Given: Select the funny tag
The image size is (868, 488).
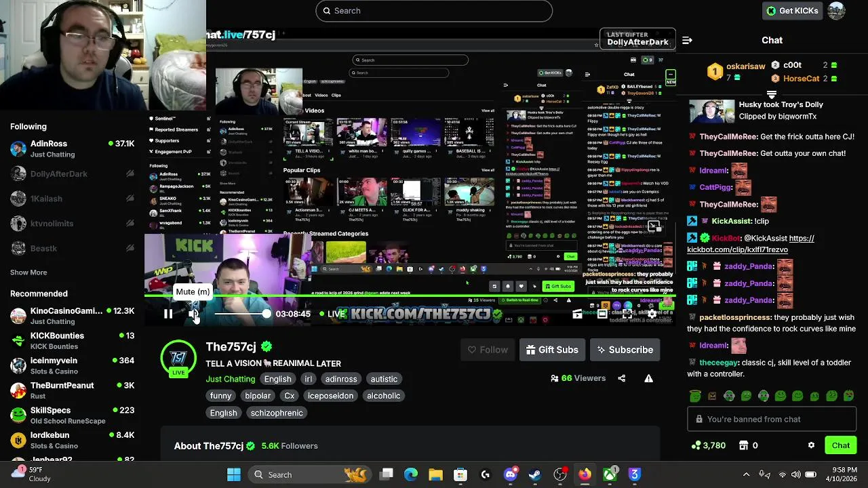Looking at the screenshot, I should [x=221, y=396].
